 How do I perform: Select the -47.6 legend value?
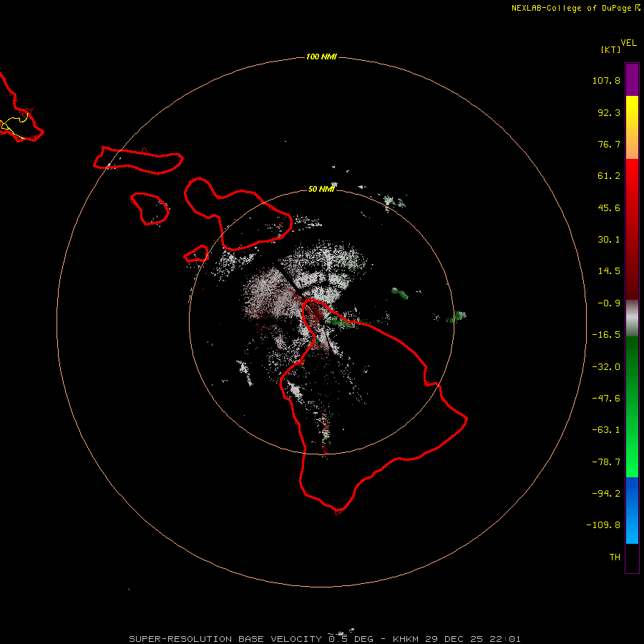606,399
